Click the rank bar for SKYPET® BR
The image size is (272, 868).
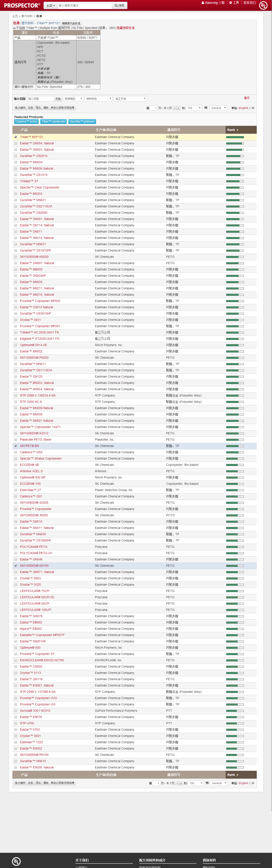[x=235, y=446]
